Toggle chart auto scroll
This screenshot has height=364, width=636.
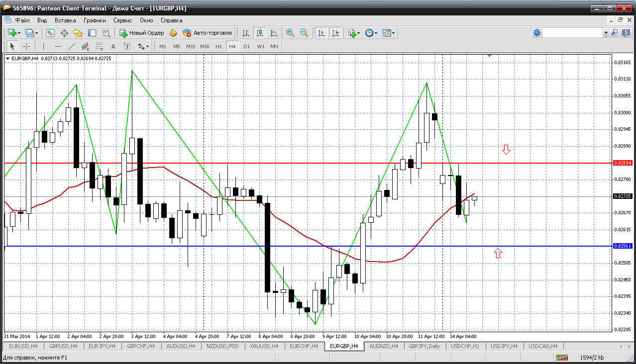[x=321, y=33]
